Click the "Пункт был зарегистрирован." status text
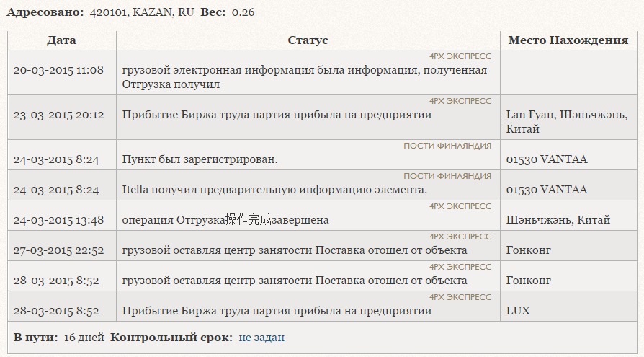This screenshot has height=357, width=644. click(200, 159)
